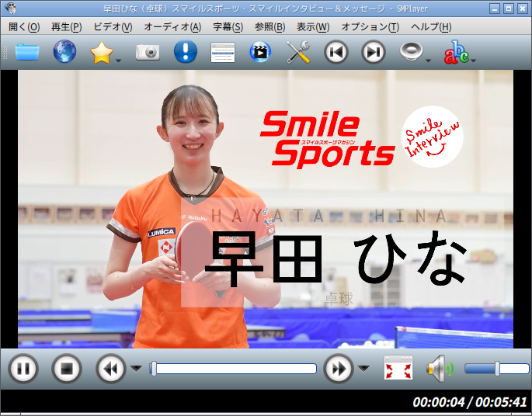The width and height of the screenshot is (532, 416).
Task: Take a screenshot with camera icon
Action: tap(148, 52)
